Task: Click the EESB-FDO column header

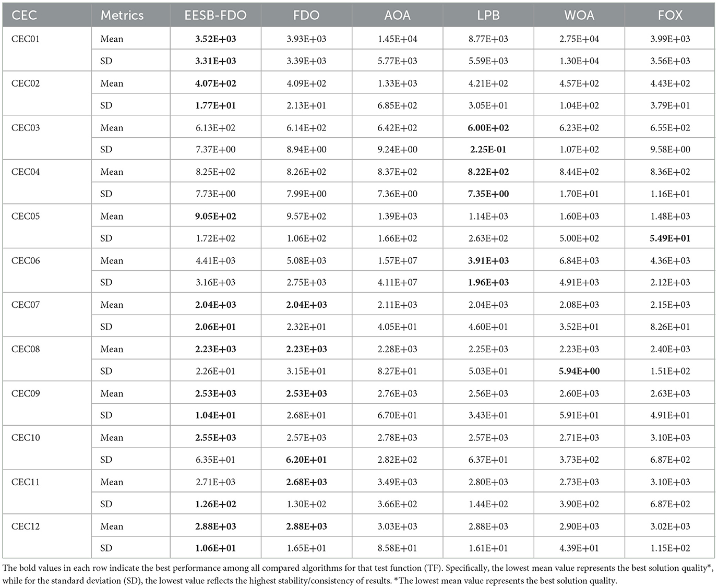Action: (215, 15)
